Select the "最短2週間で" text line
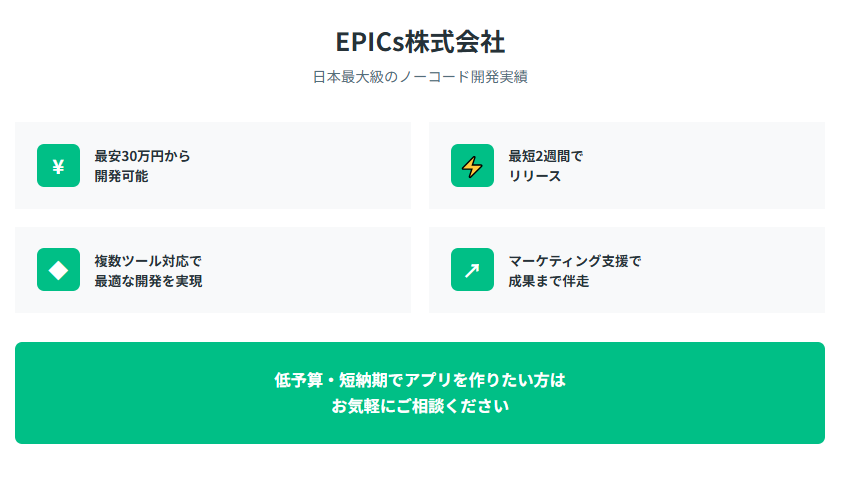 (x=546, y=156)
